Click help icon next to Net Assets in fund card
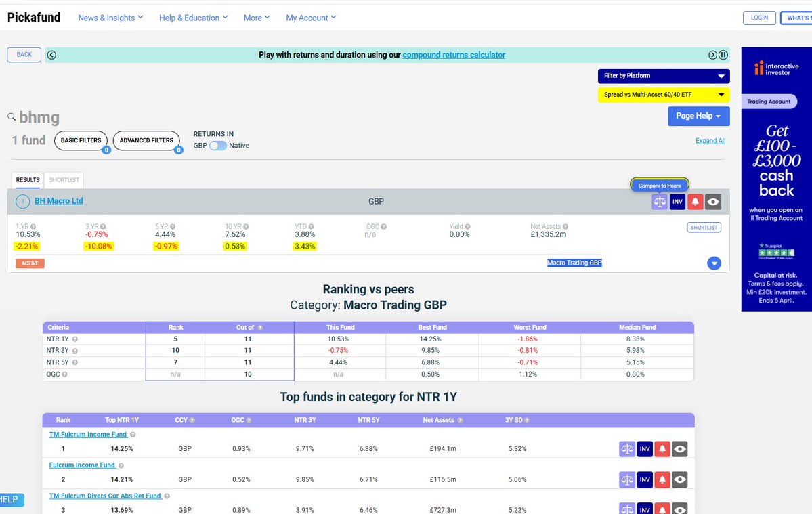 point(565,227)
